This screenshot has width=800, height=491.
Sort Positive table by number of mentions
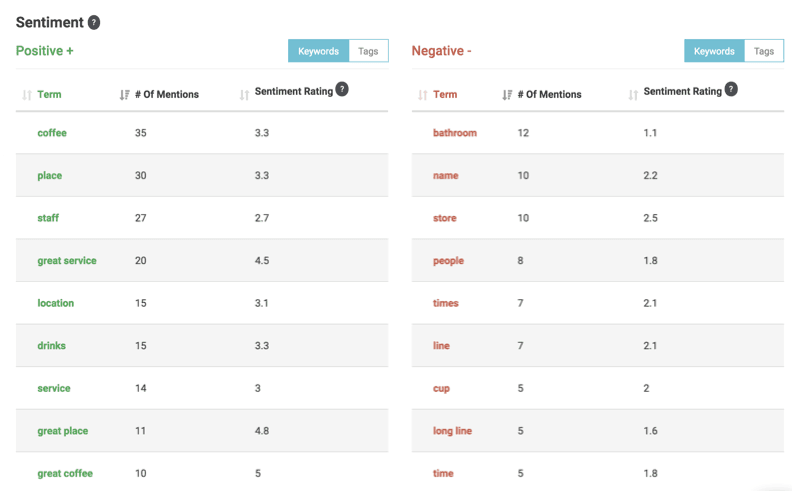124,95
